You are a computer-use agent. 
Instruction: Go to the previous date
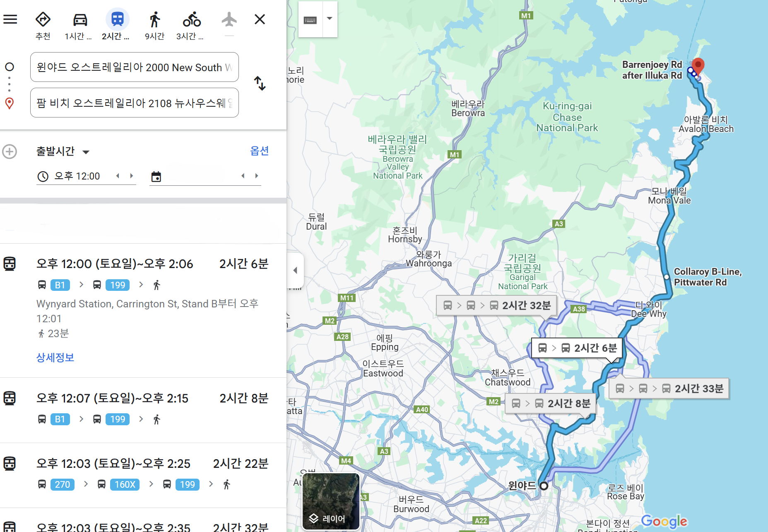tap(243, 176)
